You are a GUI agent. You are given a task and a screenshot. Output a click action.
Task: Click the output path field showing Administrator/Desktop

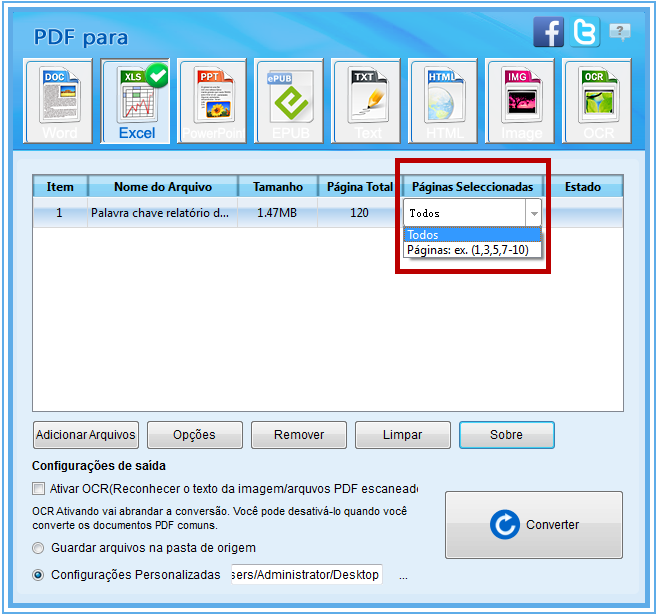tap(306, 574)
